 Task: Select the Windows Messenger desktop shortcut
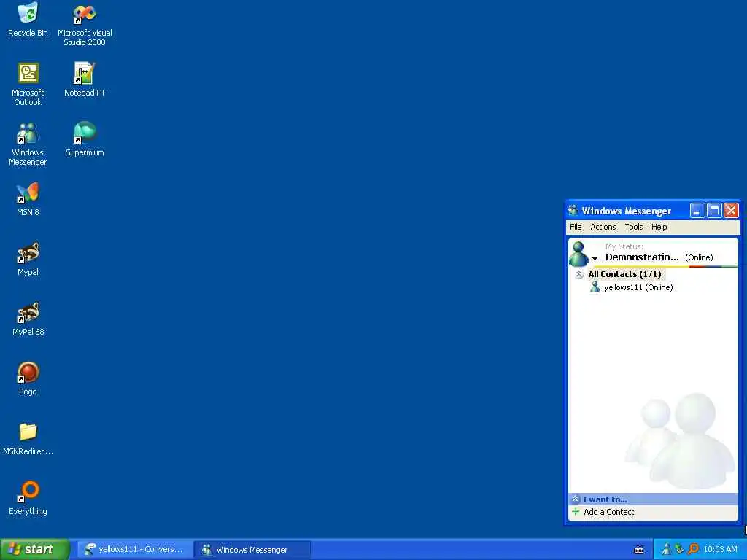(28, 144)
